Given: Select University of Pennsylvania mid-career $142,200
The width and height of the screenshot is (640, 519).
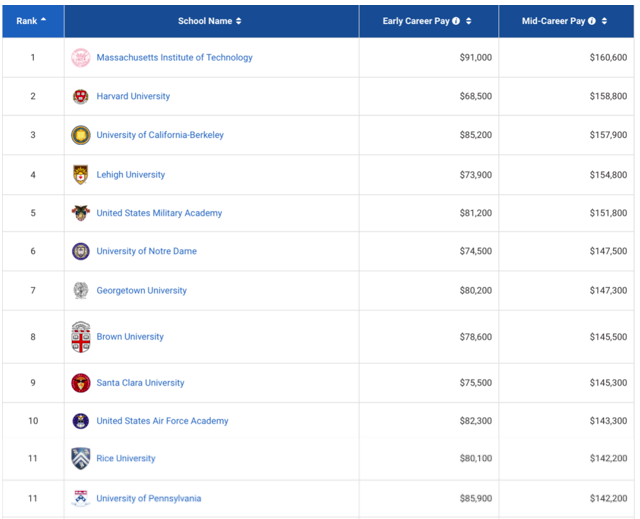Looking at the screenshot, I should (x=566, y=499).
